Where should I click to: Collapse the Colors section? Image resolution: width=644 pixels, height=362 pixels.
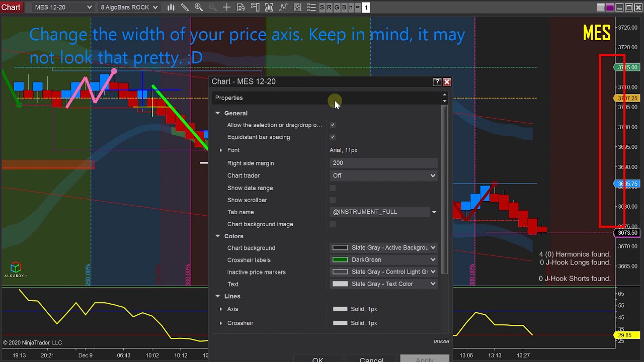[x=218, y=236]
